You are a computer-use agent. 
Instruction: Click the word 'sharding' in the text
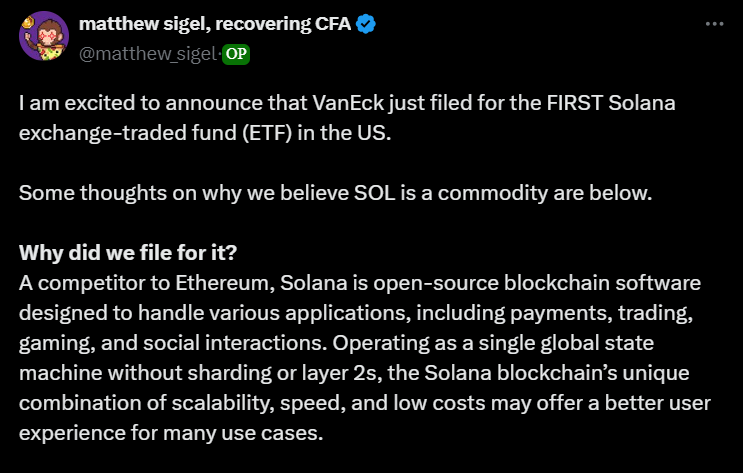(x=229, y=373)
